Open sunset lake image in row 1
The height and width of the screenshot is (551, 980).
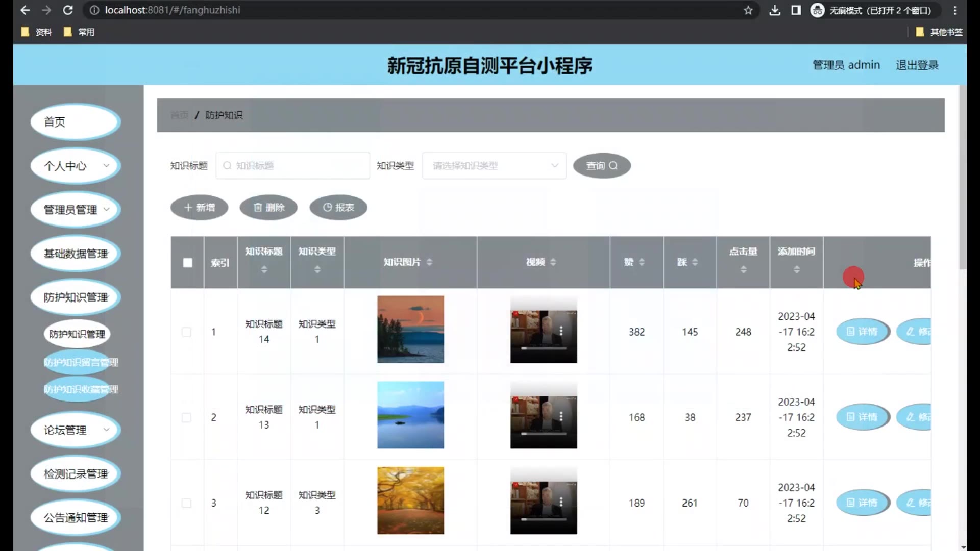(410, 330)
